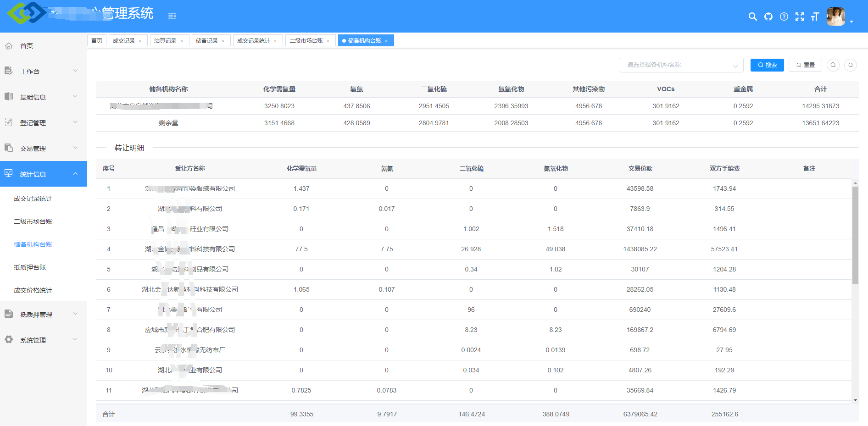Collapse sidebar with the hamburger menu icon
Image resolution: width=868 pixels, height=426 pixels.
[x=172, y=16]
